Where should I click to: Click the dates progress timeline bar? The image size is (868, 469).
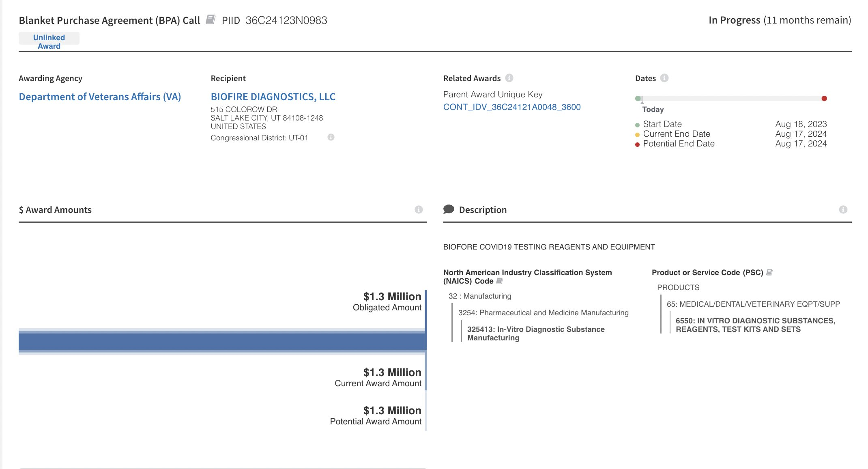(x=731, y=98)
